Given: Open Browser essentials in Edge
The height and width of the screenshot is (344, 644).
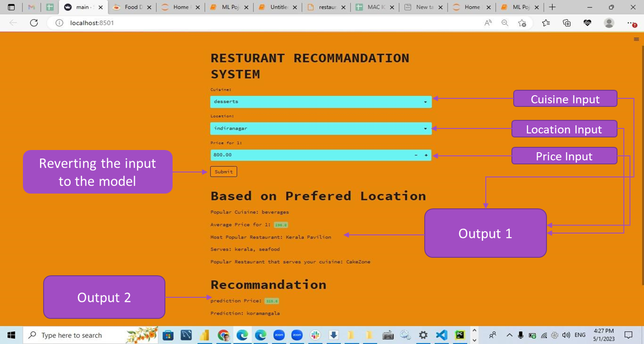Looking at the screenshot, I should pos(587,23).
